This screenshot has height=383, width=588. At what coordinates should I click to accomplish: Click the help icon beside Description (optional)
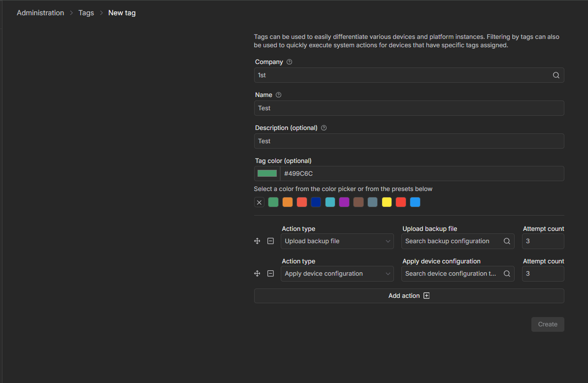(x=324, y=128)
